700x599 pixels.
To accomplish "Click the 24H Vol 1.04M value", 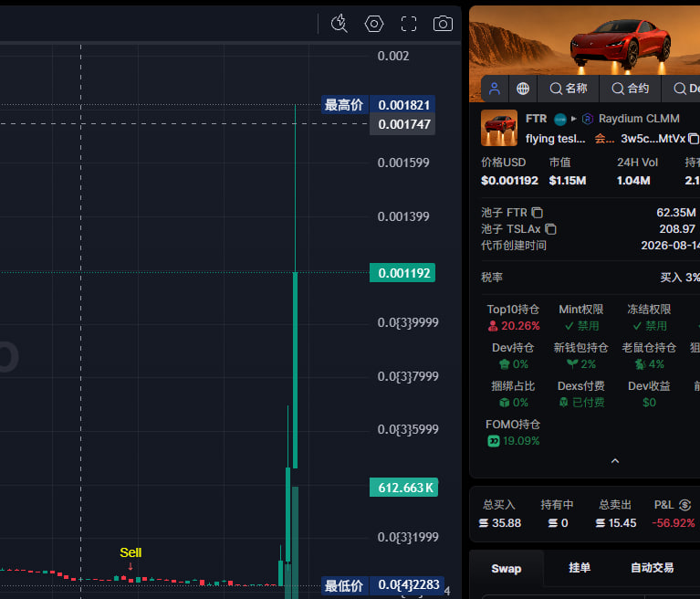I will (x=633, y=181).
